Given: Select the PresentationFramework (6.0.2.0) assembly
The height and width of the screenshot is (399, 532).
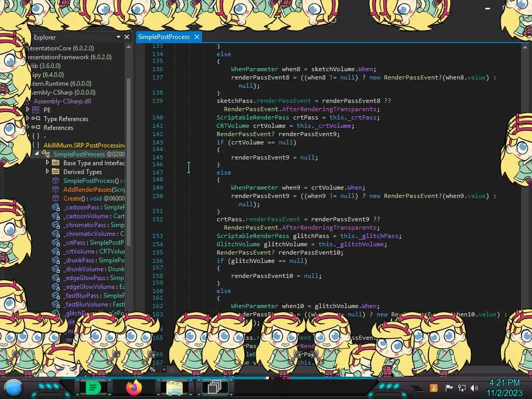Looking at the screenshot, I should click(x=69, y=57).
